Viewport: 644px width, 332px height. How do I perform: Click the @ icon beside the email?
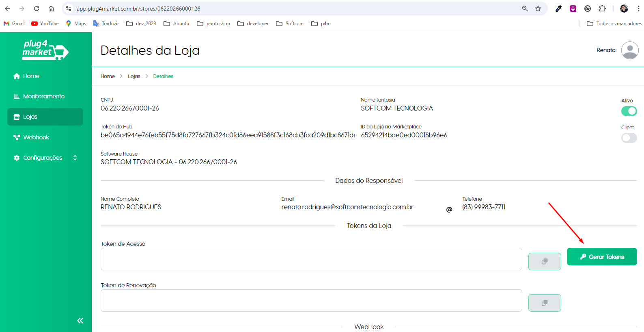pos(449,210)
